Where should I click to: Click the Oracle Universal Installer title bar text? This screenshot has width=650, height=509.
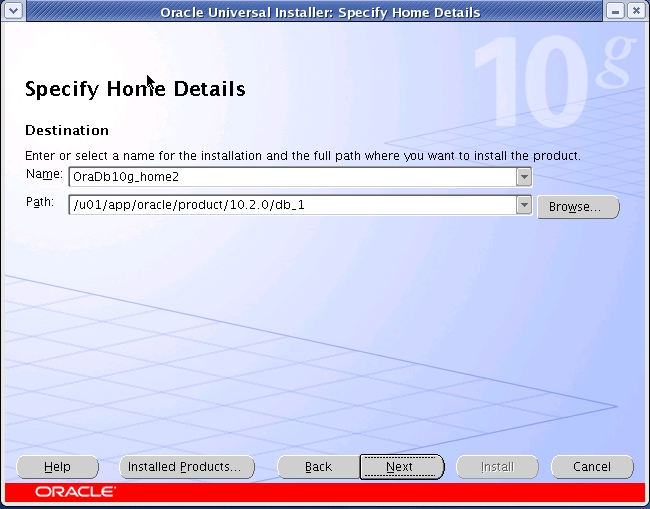tap(320, 12)
